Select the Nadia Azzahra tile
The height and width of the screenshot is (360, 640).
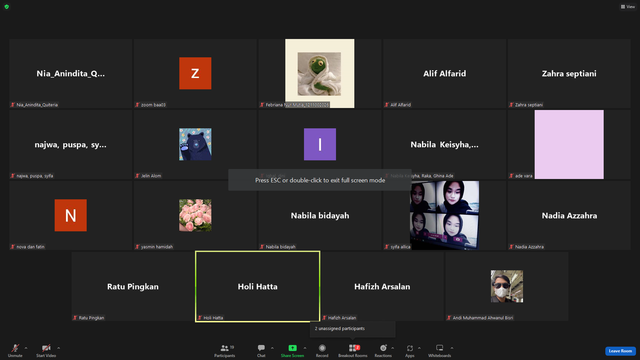point(569,216)
